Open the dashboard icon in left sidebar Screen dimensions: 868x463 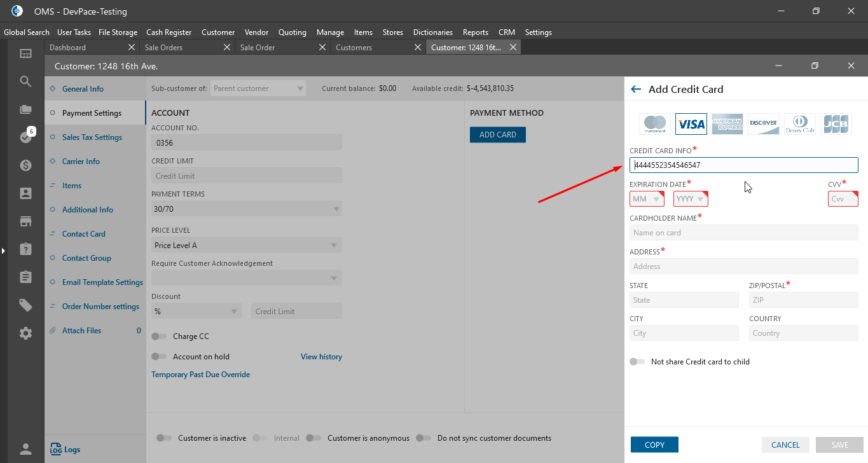pyautogui.click(x=25, y=54)
